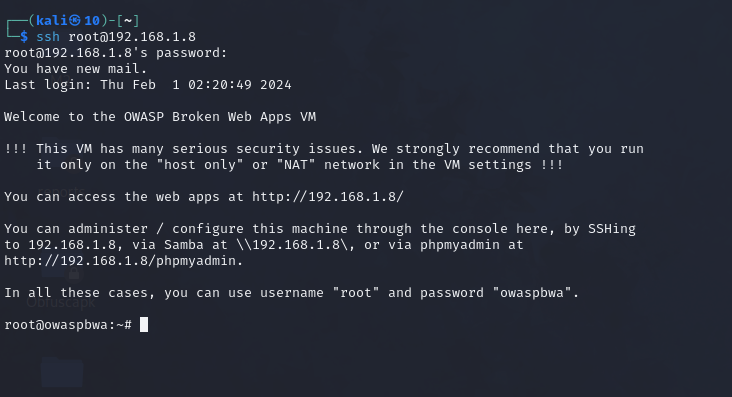Viewport: 732px width, 397px height.
Task: Click the ssh command word
Action: pos(48,37)
